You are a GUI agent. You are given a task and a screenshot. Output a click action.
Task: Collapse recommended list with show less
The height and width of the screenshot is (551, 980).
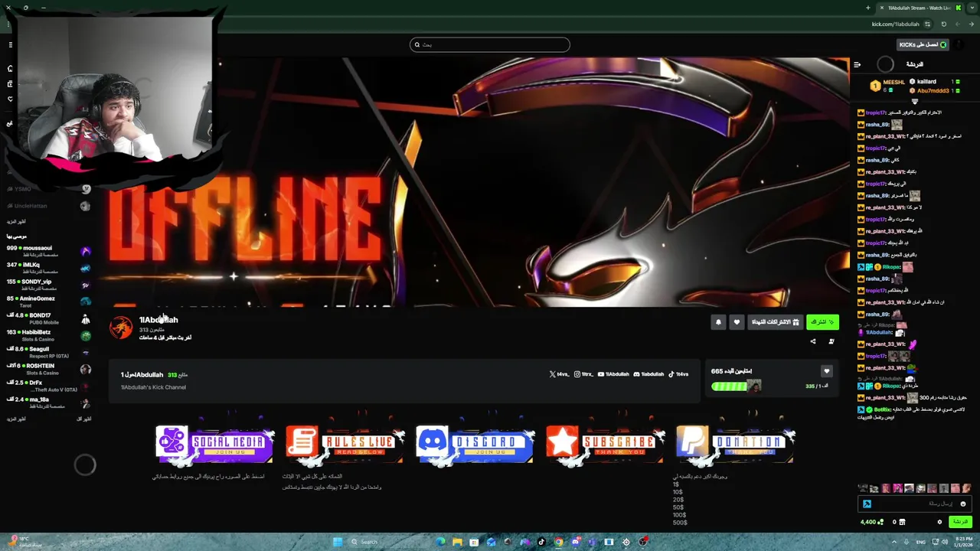pos(83,419)
